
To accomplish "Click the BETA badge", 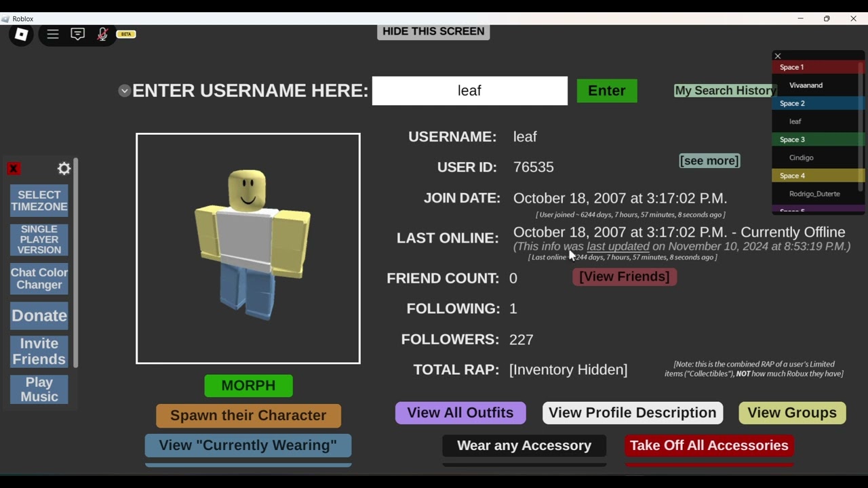I will pos(126,34).
